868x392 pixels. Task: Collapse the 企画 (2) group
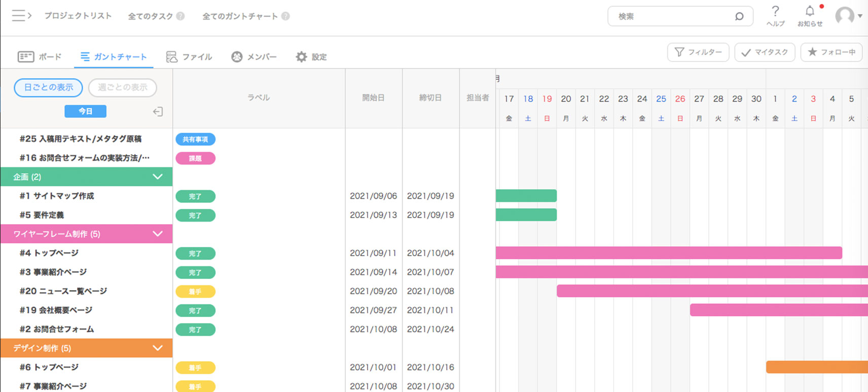tap(158, 177)
